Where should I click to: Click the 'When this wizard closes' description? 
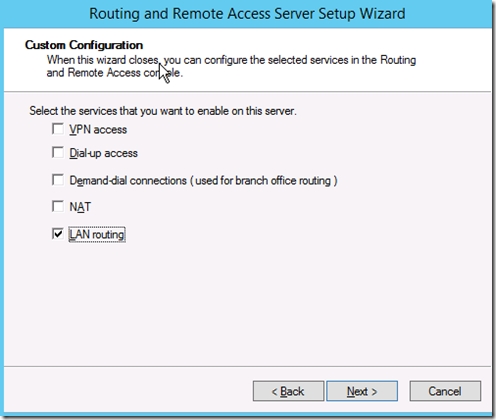click(x=231, y=66)
